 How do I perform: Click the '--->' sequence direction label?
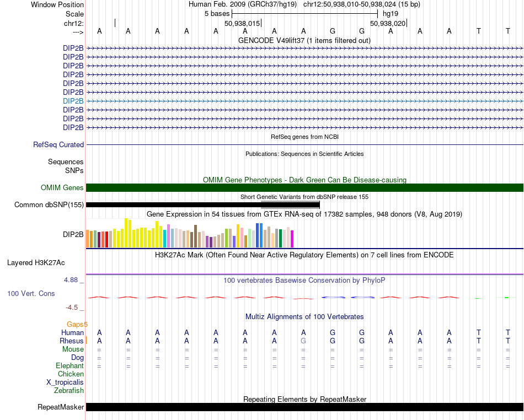pos(78,32)
